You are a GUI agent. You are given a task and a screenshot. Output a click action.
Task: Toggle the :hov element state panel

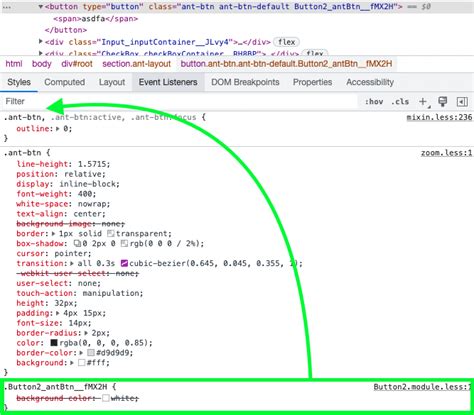coord(374,102)
